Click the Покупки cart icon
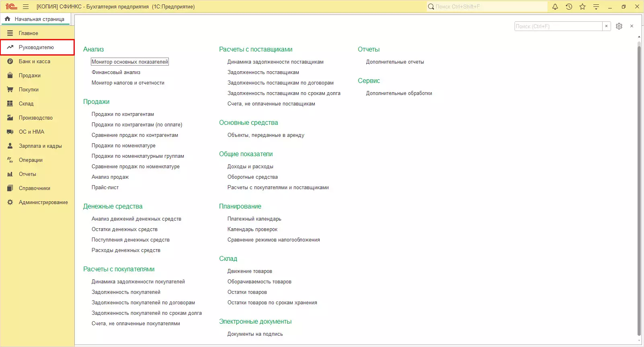The width and height of the screenshot is (644, 347). click(x=10, y=90)
